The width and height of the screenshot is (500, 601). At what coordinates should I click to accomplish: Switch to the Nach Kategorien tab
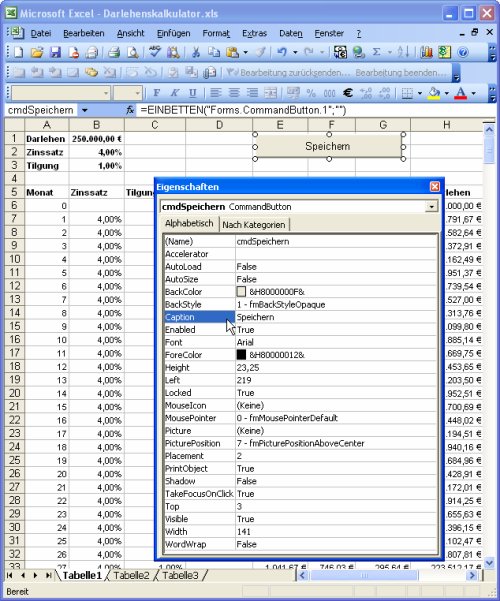click(x=254, y=225)
